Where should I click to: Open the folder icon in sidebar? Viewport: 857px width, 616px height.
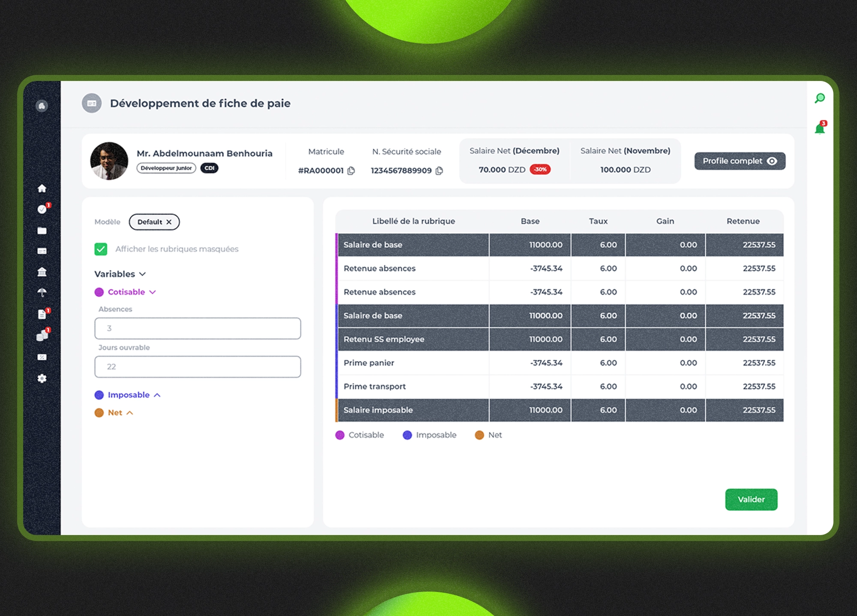42,231
